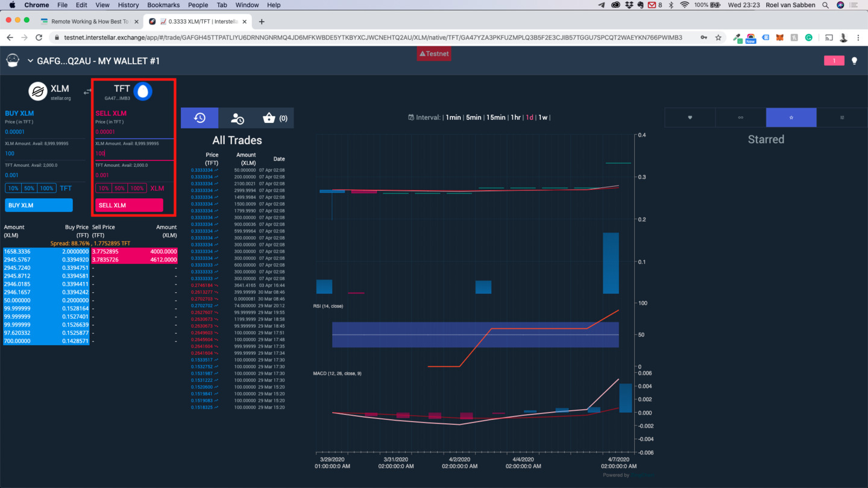
Task: Open the Bookmarks menu in menu bar
Action: tap(163, 5)
